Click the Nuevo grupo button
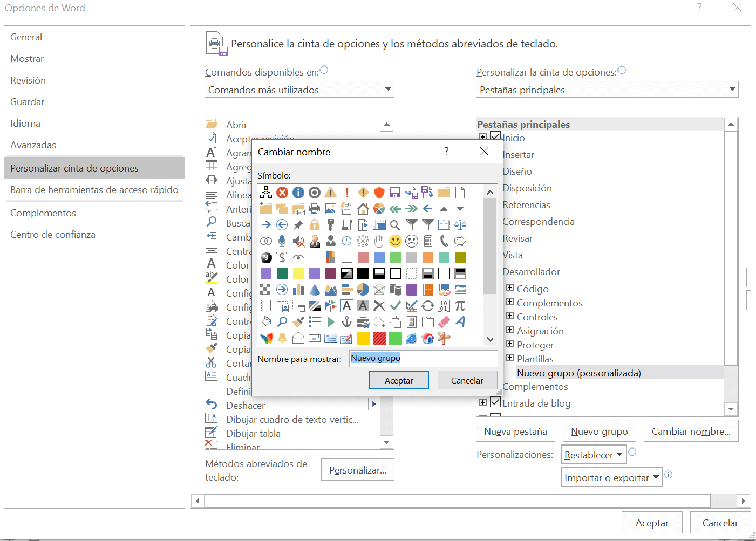Screen dimensions: 756x541 pyautogui.click(x=600, y=431)
